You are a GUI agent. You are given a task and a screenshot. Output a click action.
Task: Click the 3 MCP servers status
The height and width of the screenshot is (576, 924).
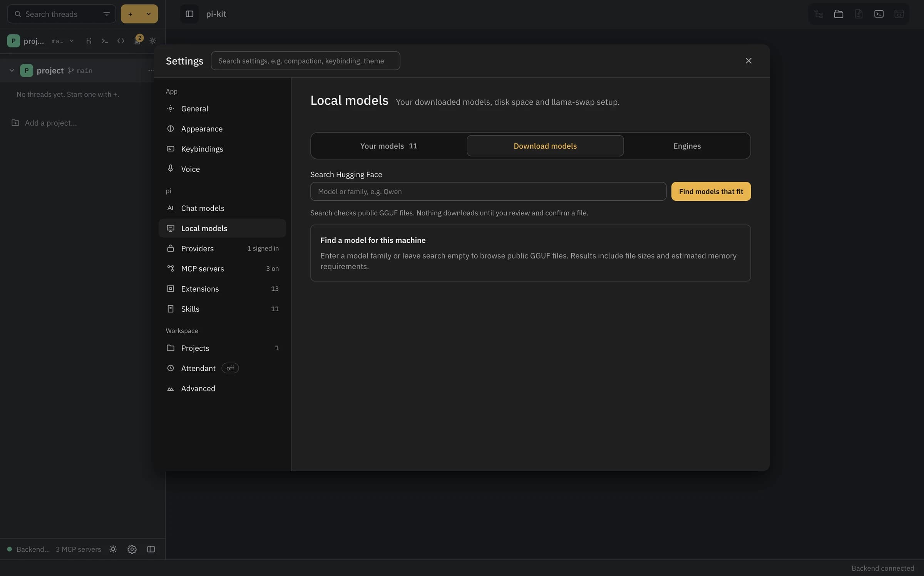click(x=79, y=549)
